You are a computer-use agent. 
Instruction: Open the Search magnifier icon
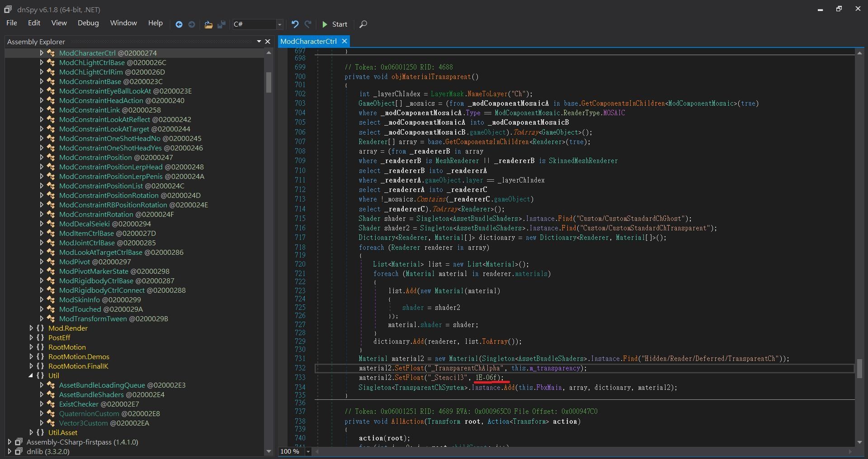point(363,24)
